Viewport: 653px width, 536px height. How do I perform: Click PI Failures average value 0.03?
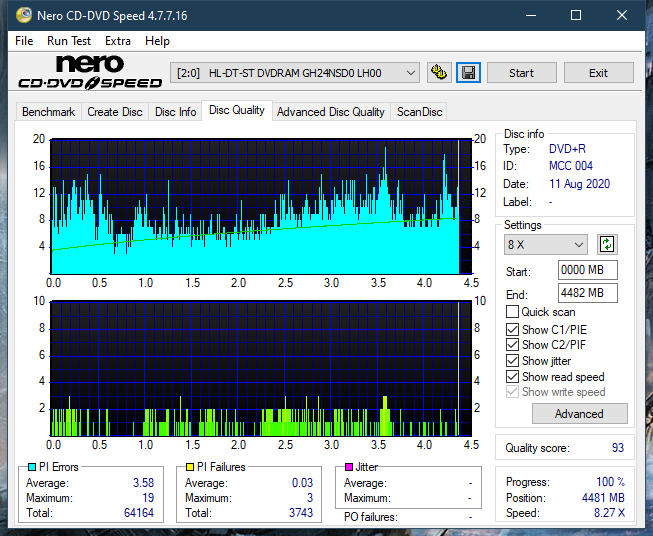click(x=302, y=483)
